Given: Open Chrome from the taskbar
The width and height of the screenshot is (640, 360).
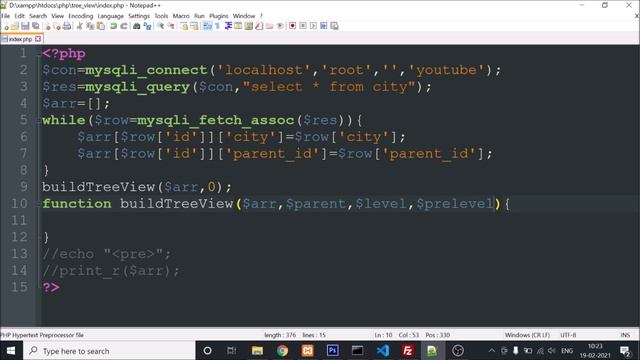Looking at the screenshot, I should 282,351.
